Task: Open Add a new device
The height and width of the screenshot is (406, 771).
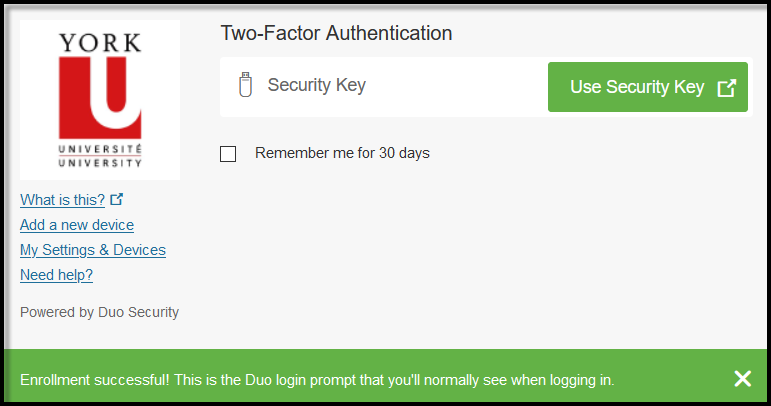Action: (77, 225)
